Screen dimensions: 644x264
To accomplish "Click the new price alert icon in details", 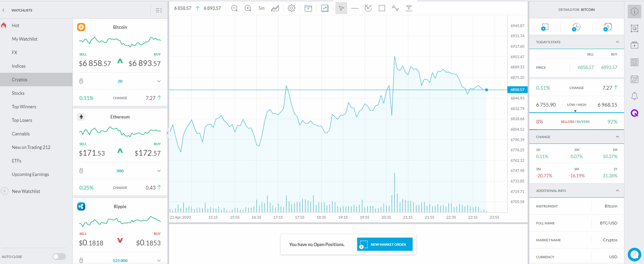I will (608, 27).
